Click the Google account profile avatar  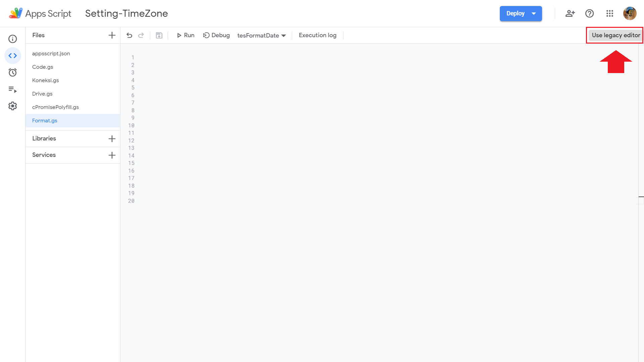pos(631,13)
